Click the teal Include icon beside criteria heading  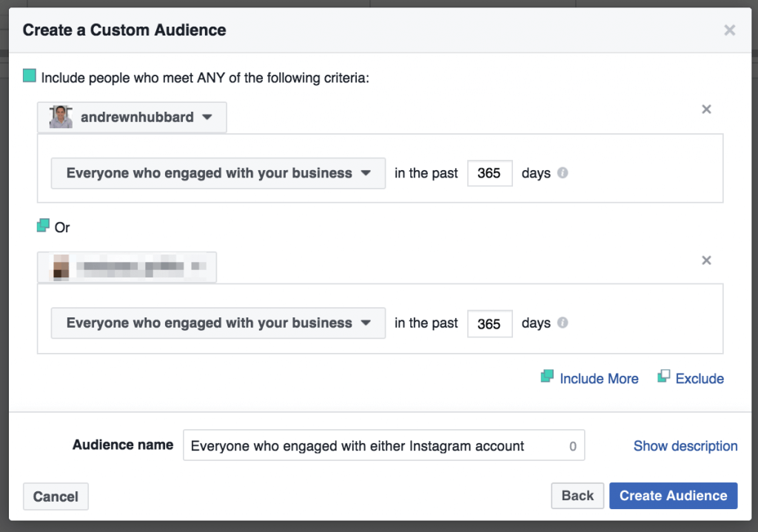click(30, 76)
